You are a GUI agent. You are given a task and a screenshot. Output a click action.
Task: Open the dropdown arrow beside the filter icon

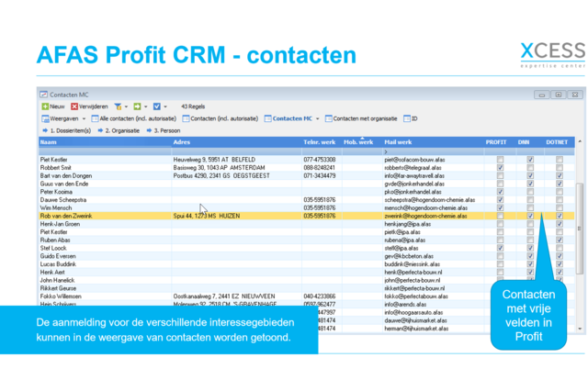click(x=127, y=106)
